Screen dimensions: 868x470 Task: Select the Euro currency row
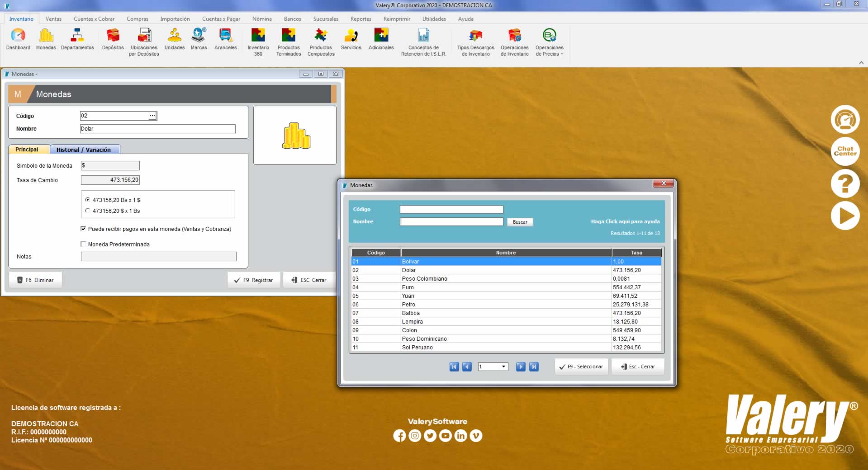506,287
